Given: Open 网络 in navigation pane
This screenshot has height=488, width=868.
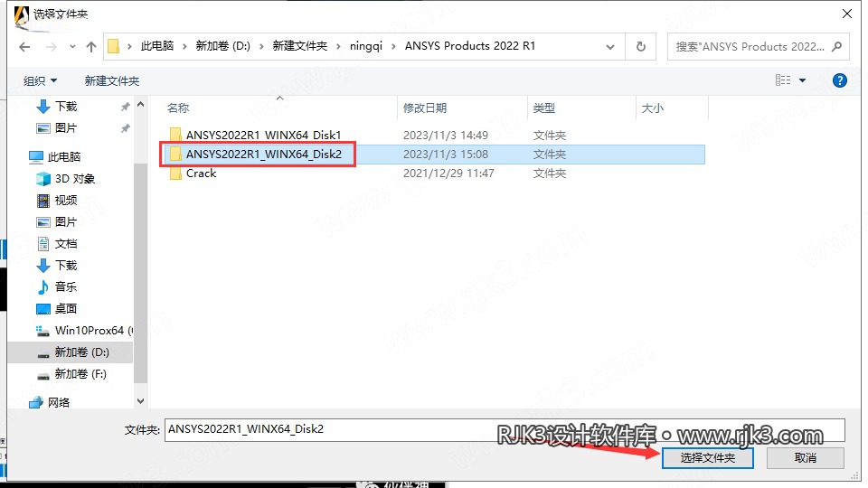Looking at the screenshot, I should click(x=58, y=403).
